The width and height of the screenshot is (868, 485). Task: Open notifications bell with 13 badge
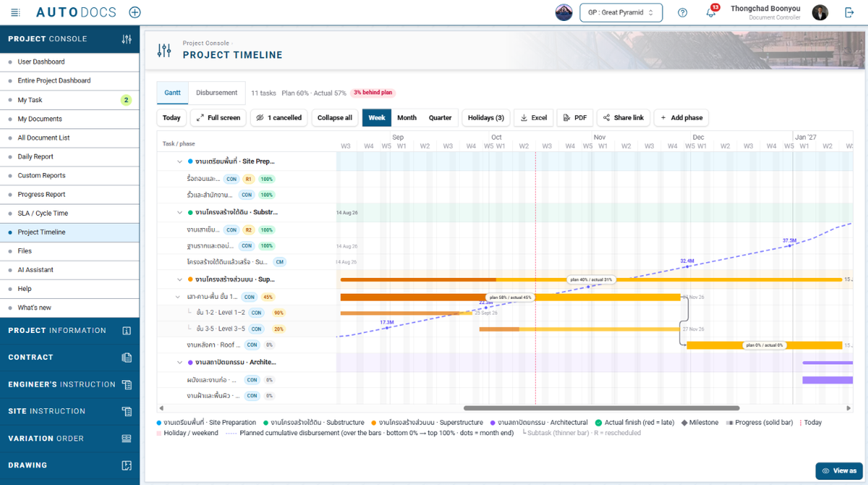tap(712, 12)
